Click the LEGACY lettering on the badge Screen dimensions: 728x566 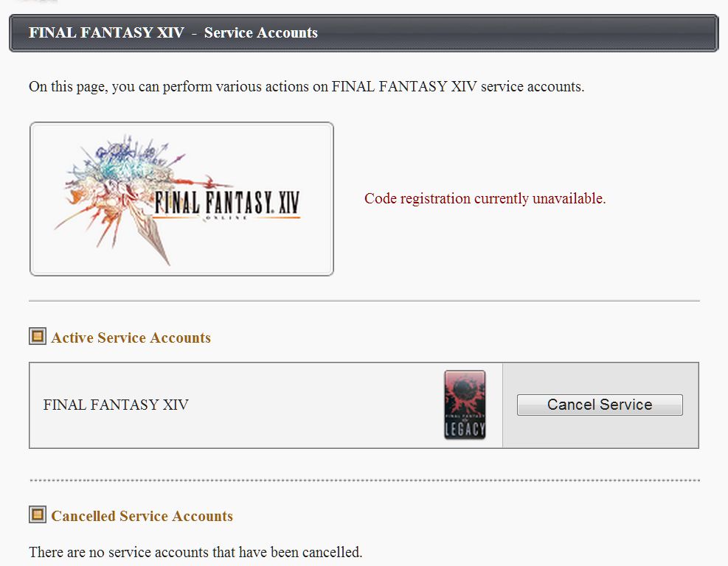[x=465, y=429]
